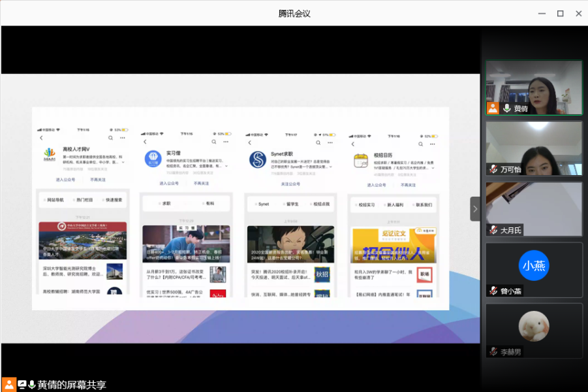Click 万可怡's muted microphone icon

(493, 169)
